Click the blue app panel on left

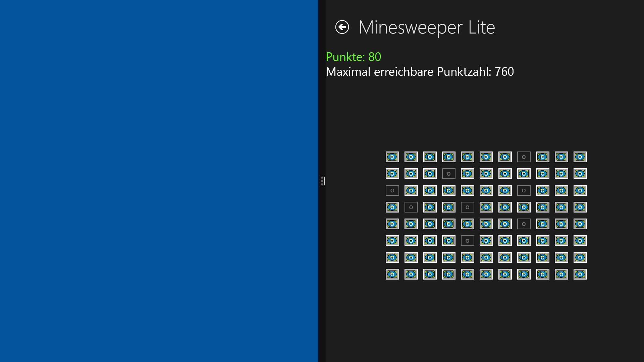pyautogui.click(x=159, y=181)
